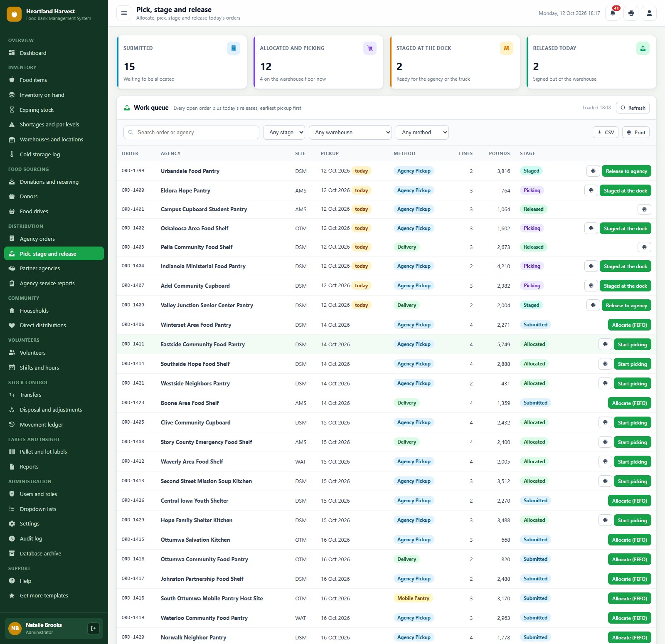Screen dimensions: 665x644
Task: Open Audit log in sidebar
Action: tap(54, 538)
